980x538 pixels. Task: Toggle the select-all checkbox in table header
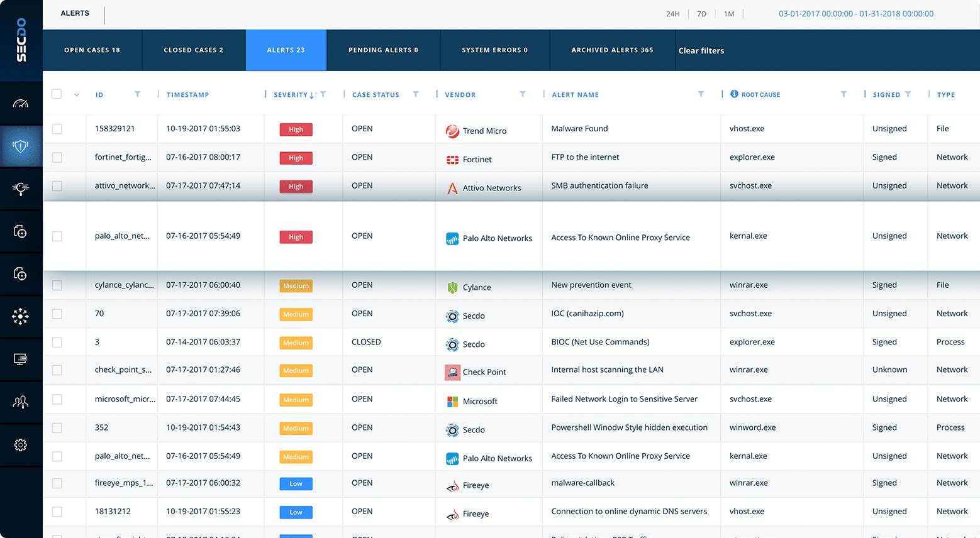point(57,94)
